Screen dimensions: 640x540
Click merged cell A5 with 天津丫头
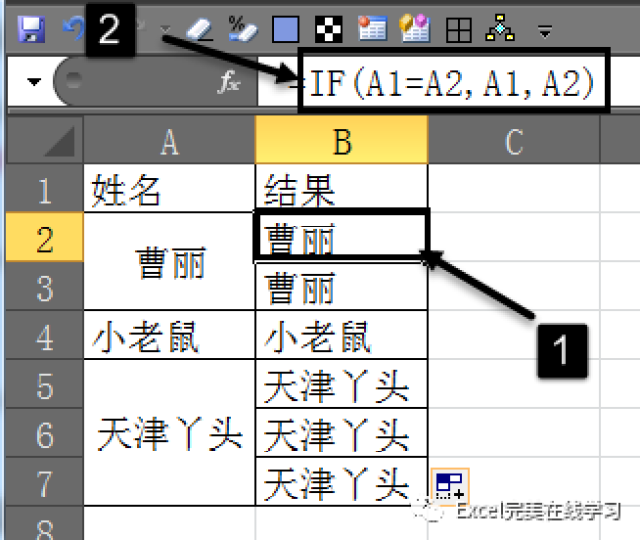point(169,433)
